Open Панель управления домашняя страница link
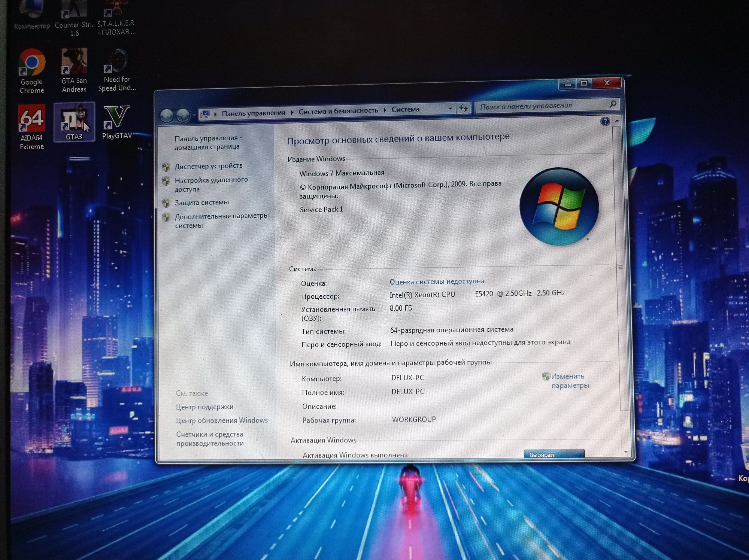 208,143
